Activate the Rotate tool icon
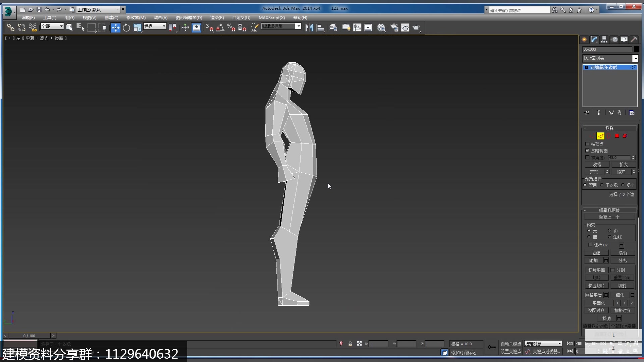644x362 pixels. coord(126,27)
